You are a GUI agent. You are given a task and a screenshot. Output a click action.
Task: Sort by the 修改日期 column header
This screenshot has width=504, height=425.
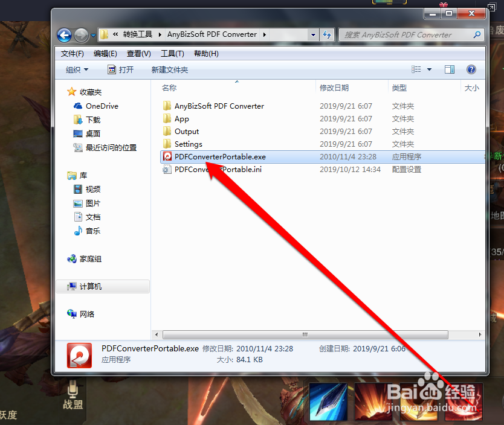[x=334, y=88]
